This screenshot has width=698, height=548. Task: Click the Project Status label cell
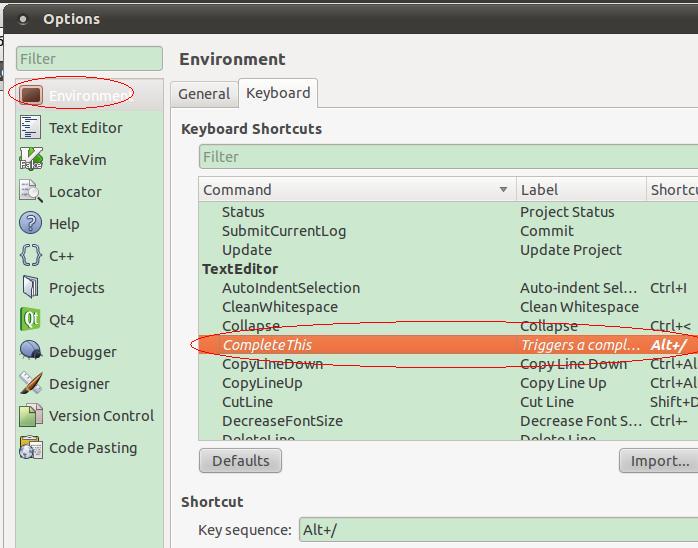[x=567, y=212]
